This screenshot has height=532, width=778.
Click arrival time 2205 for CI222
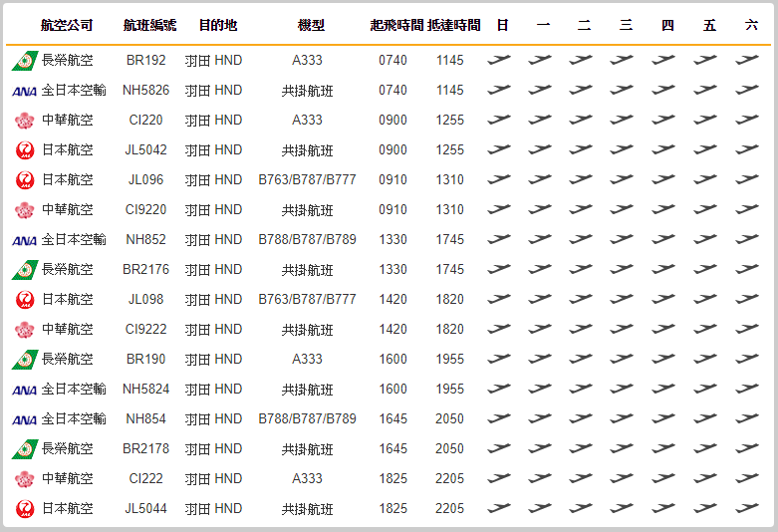click(x=449, y=478)
